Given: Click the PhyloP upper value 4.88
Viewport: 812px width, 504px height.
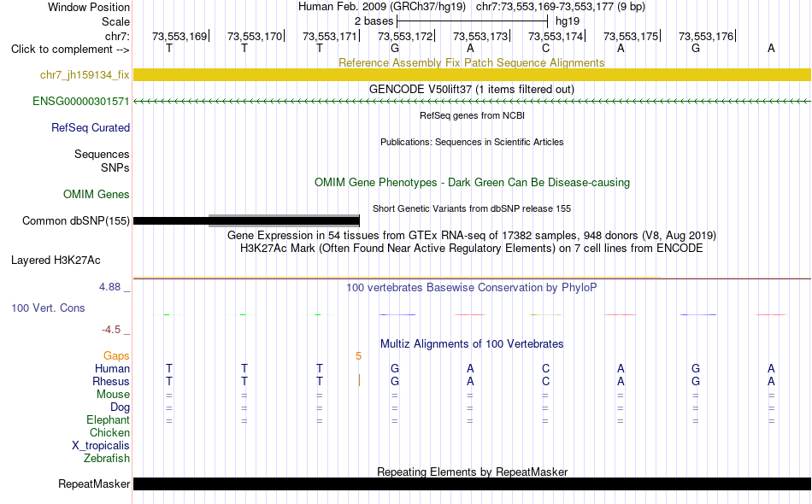Looking at the screenshot, I should click(109, 287).
